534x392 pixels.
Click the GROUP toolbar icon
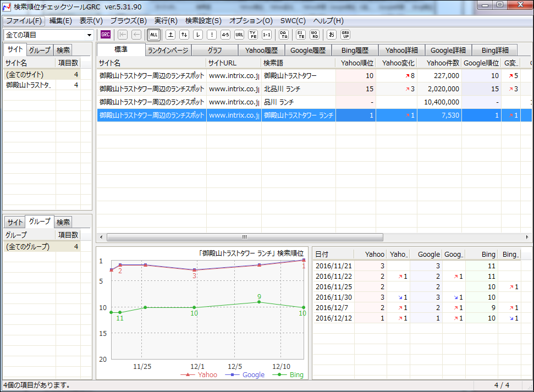346,35
